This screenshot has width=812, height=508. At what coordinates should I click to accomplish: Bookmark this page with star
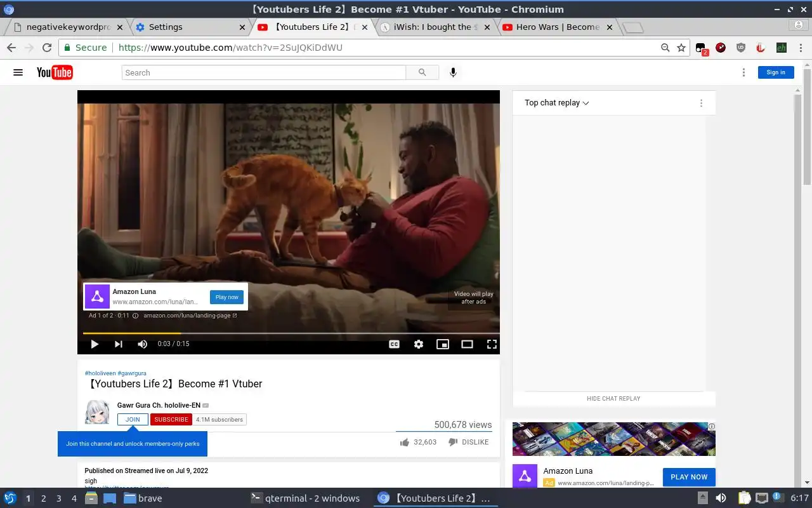coord(681,48)
